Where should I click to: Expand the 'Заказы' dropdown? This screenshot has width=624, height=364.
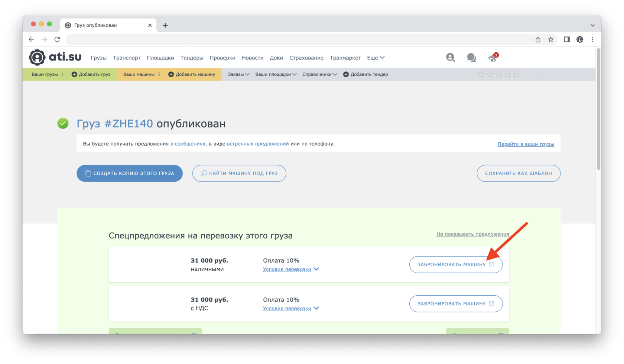pyautogui.click(x=238, y=74)
